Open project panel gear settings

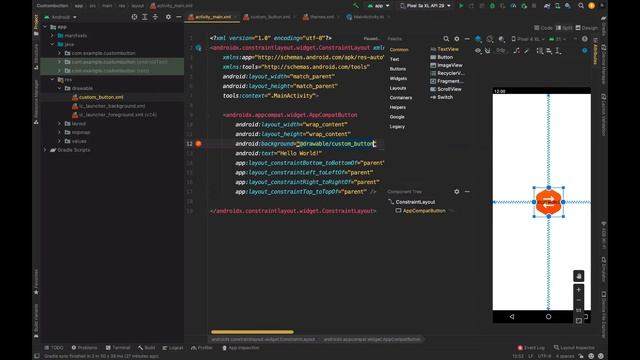168,17
